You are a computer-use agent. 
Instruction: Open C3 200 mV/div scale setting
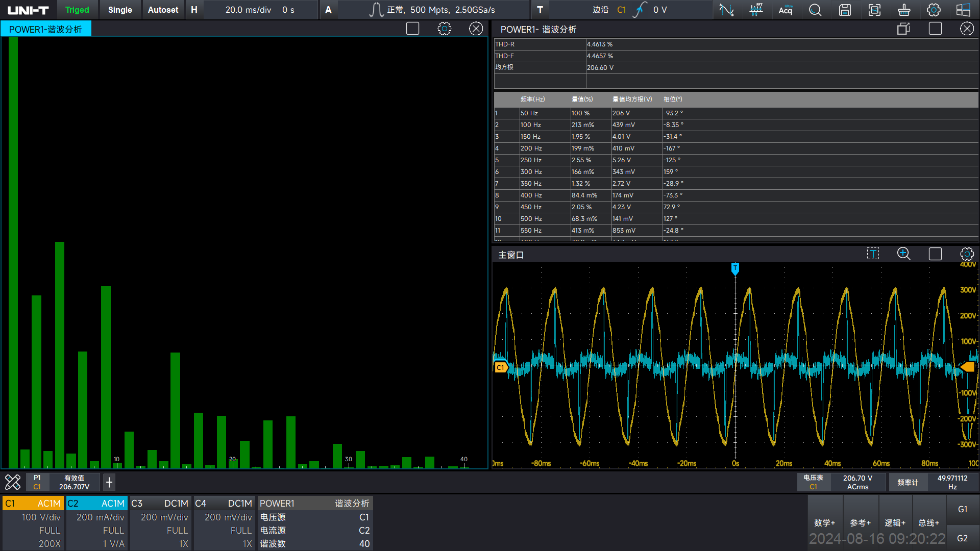point(164,517)
